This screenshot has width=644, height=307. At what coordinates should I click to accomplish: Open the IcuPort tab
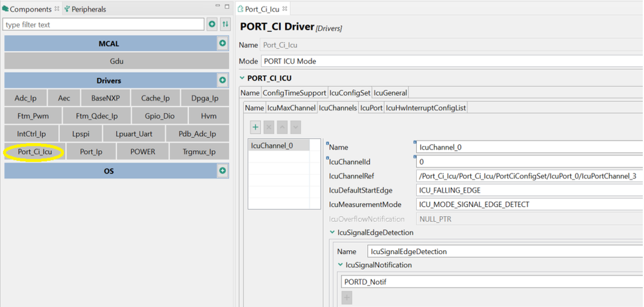(371, 108)
